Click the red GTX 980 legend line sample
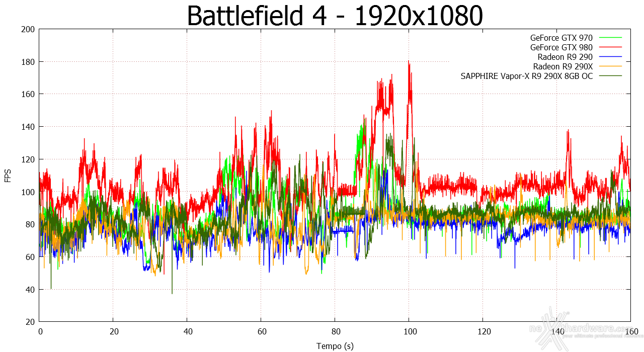Viewport: 644px width, 352px height. (610, 47)
